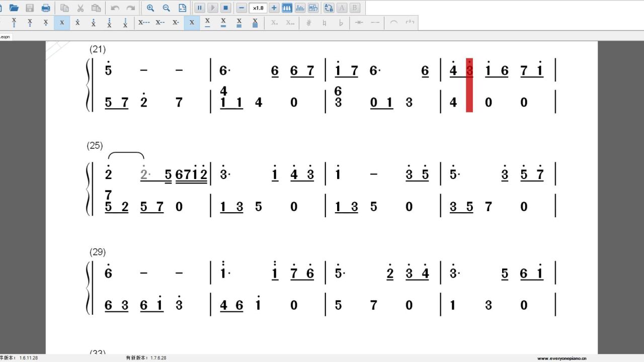
Task: Toggle the waveform display icon
Action: [x=300, y=8]
